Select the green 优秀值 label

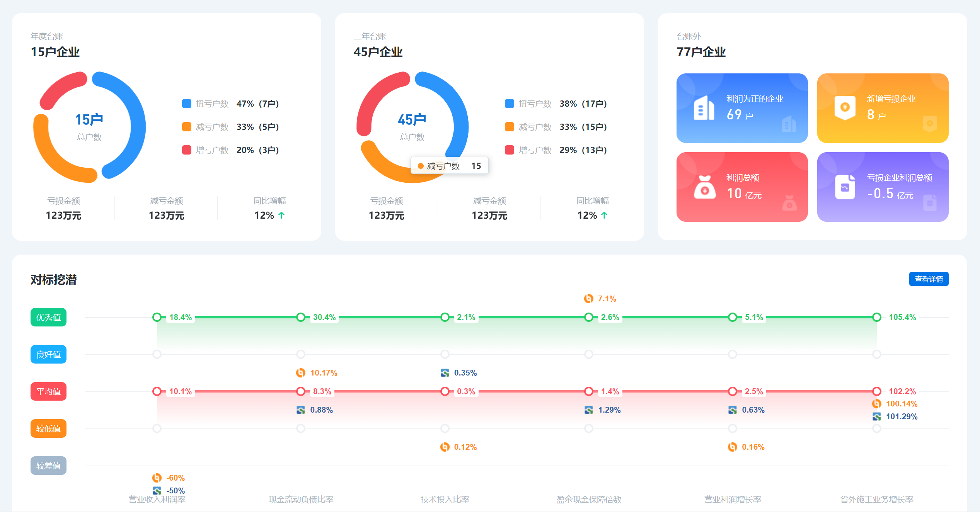click(48, 317)
